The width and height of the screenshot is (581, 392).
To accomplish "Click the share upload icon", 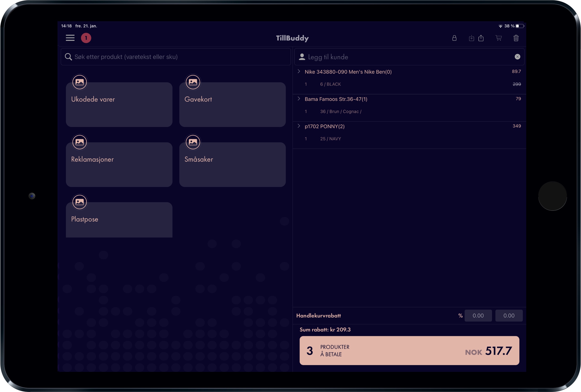I will point(481,38).
